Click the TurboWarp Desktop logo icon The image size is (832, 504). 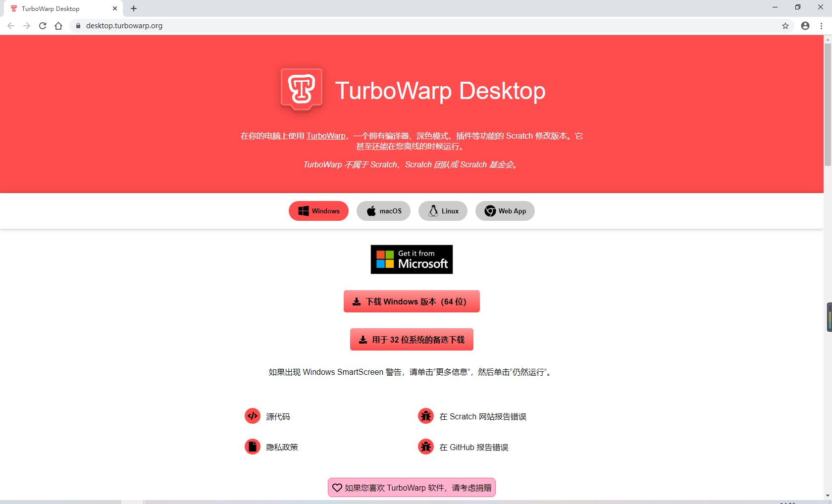302,89
